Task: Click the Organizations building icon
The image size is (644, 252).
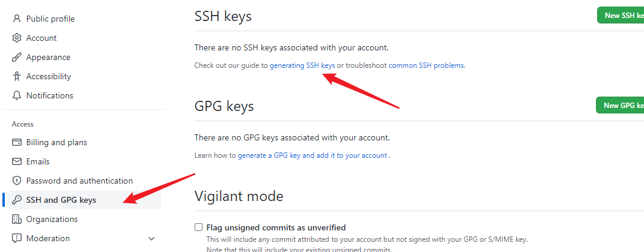Action: point(17,219)
